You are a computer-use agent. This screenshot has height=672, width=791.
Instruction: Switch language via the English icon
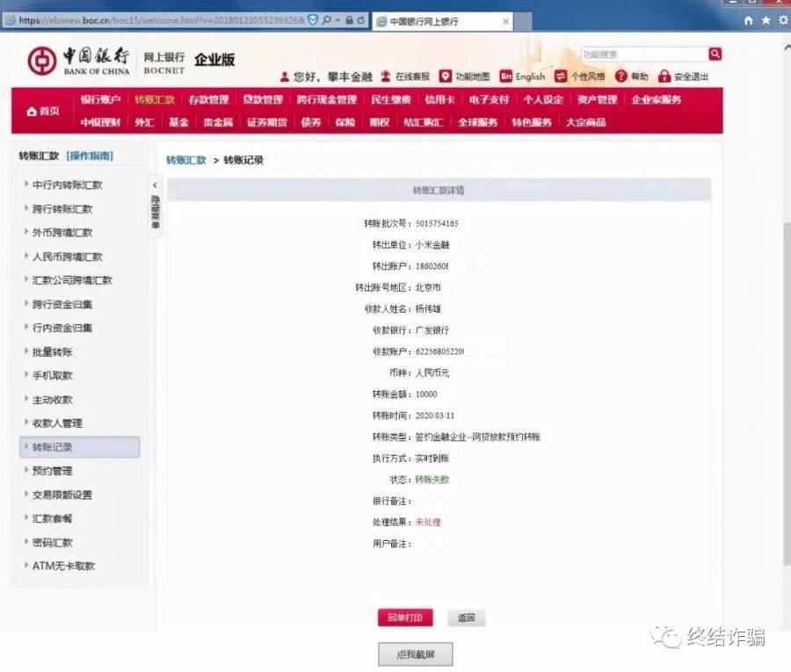click(x=505, y=76)
